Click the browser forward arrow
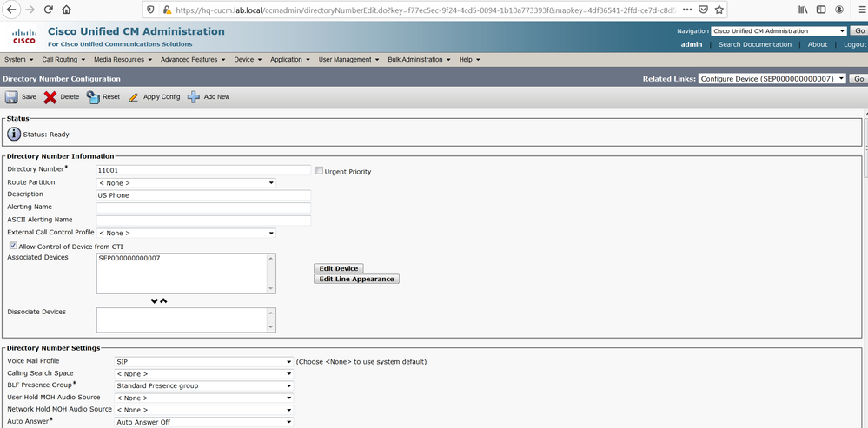Viewport: 868px width, 428px height. point(30,10)
